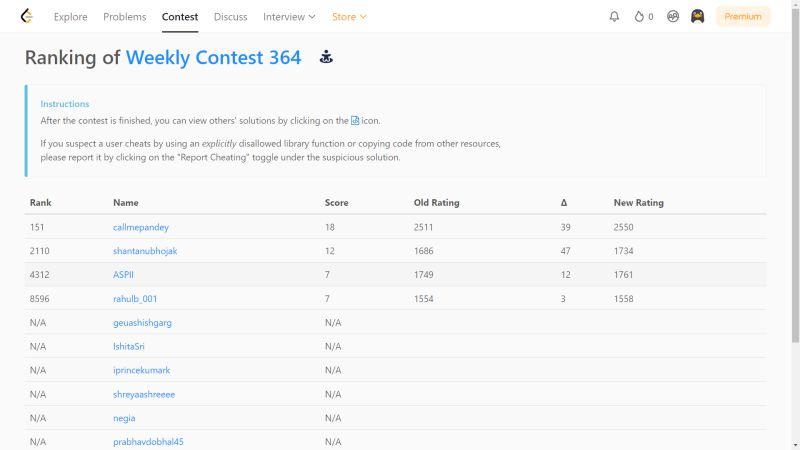Screen dimensions: 800x450
Task: Expand the Interview dropdown menu
Action: [x=289, y=16]
